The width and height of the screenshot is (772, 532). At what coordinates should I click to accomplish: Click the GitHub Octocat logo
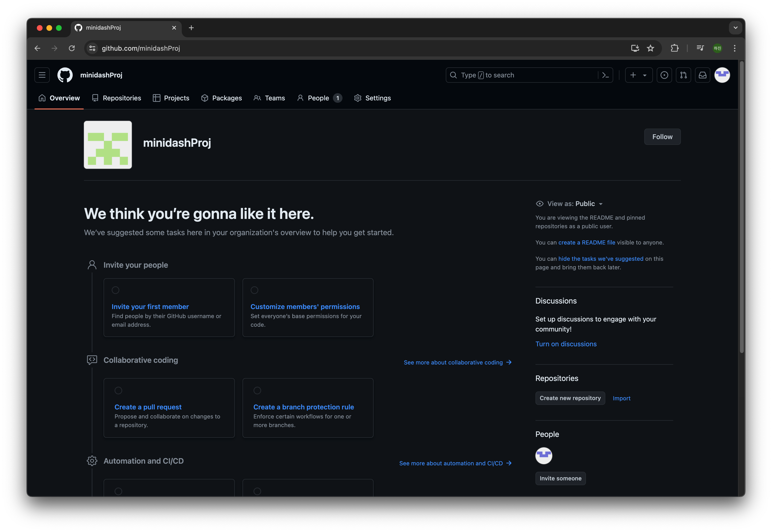coord(65,75)
